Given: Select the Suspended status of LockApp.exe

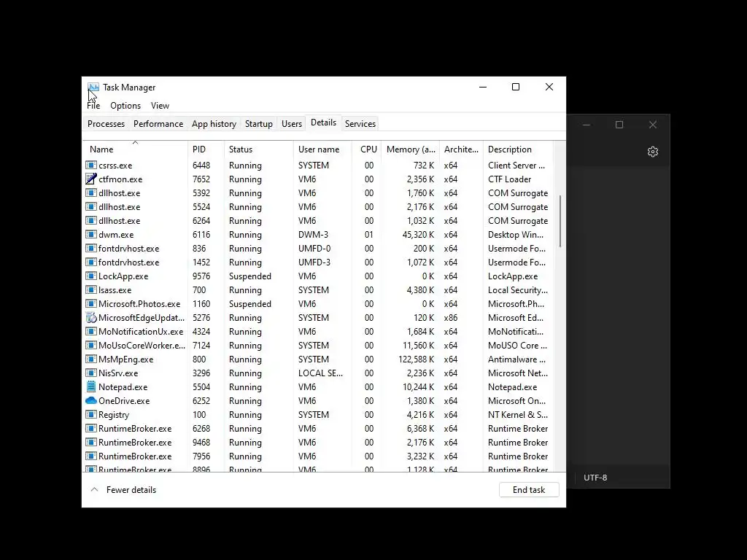Looking at the screenshot, I should pos(250,276).
